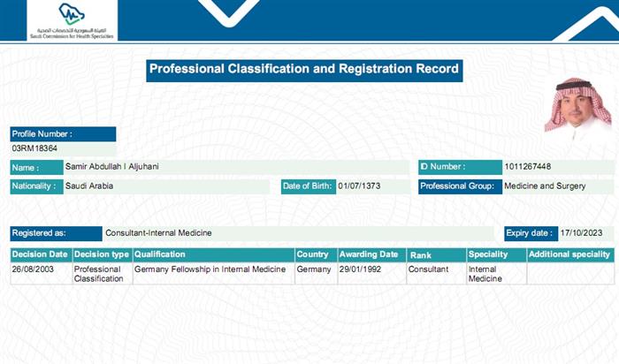Select ID number 1011267448
The height and width of the screenshot is (364, 619).
(527, 166)
